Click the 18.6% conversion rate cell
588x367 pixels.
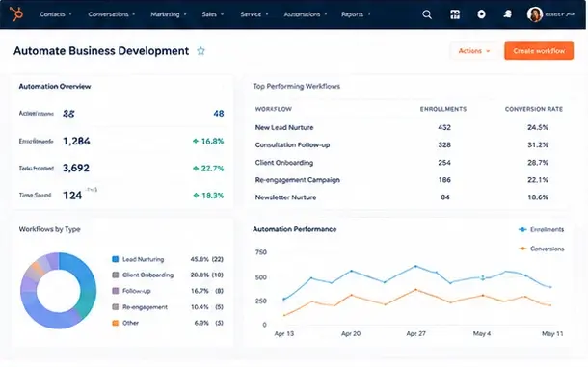point(538,197)
